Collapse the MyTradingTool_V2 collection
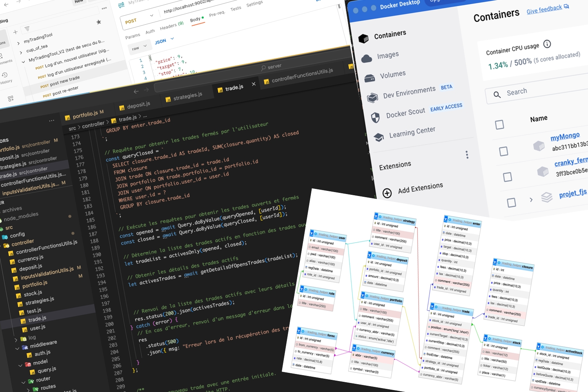Image resolution: width=588 pixels, height=392 pixels. [23, 62]
